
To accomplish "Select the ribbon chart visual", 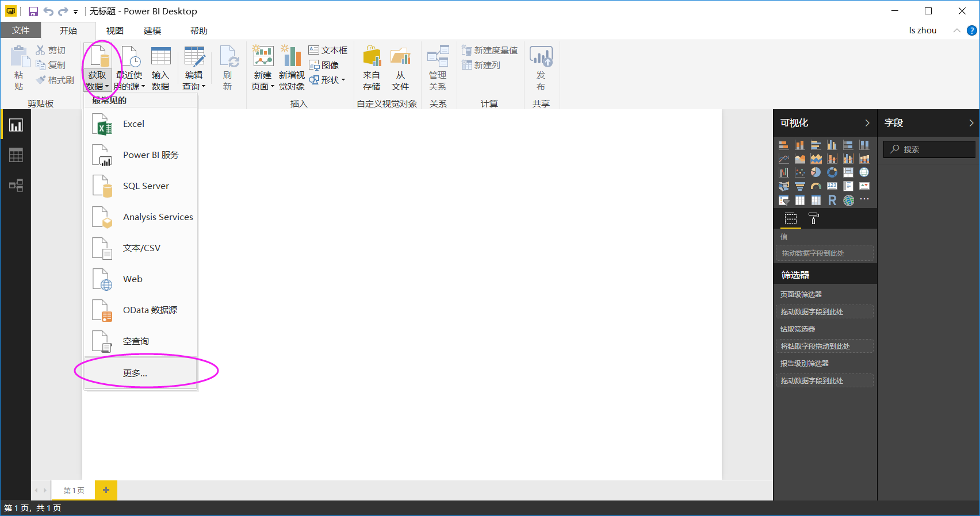I will click(864, 159).
